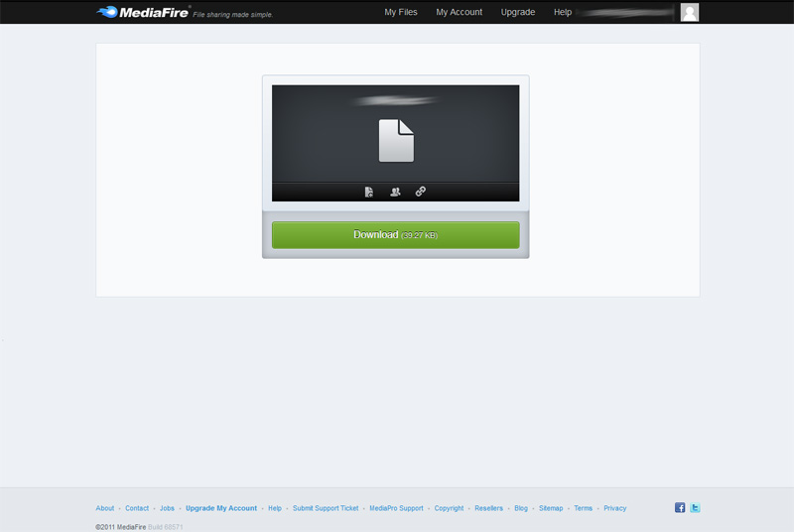Image resolution: width=794 pixels, height=532 pixels.
Task: Click the share with people icon
Action: click(395, 192)
